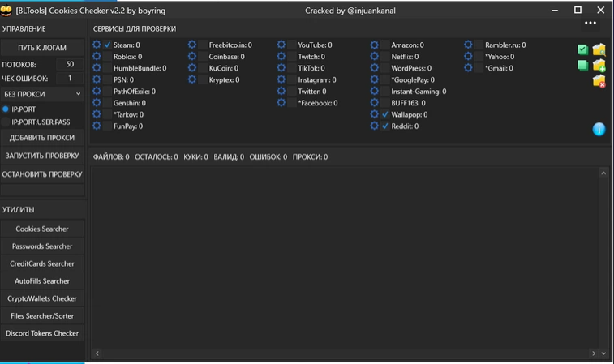614x364 pixels.
Task: Tick the Twitch checkbox
Action: click(x=292, y=57)
